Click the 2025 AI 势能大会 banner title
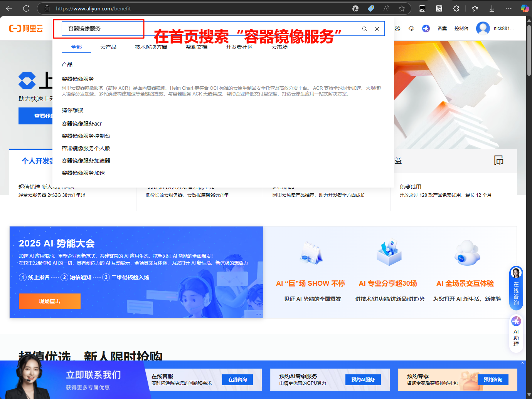This screenshot has width=532, height=399. click(57, 243)
